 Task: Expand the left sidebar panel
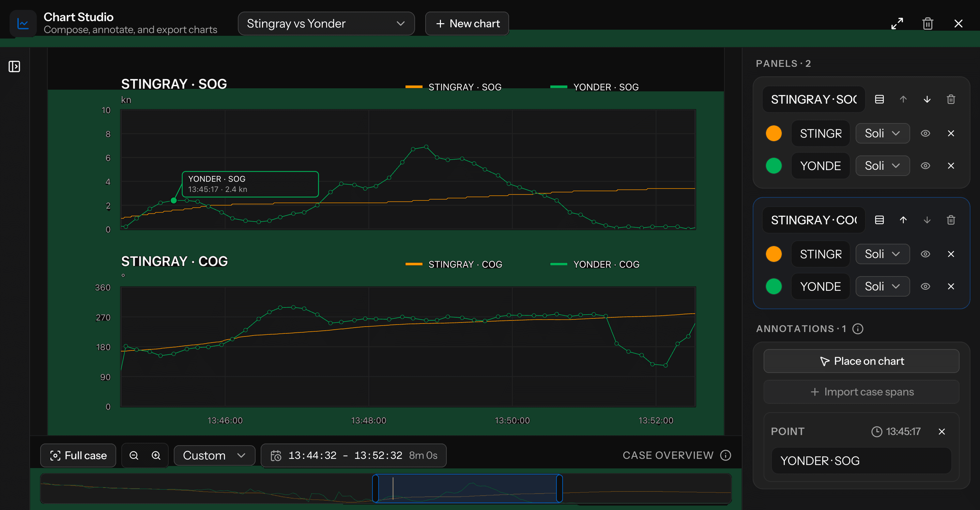(x=14, y=66)
